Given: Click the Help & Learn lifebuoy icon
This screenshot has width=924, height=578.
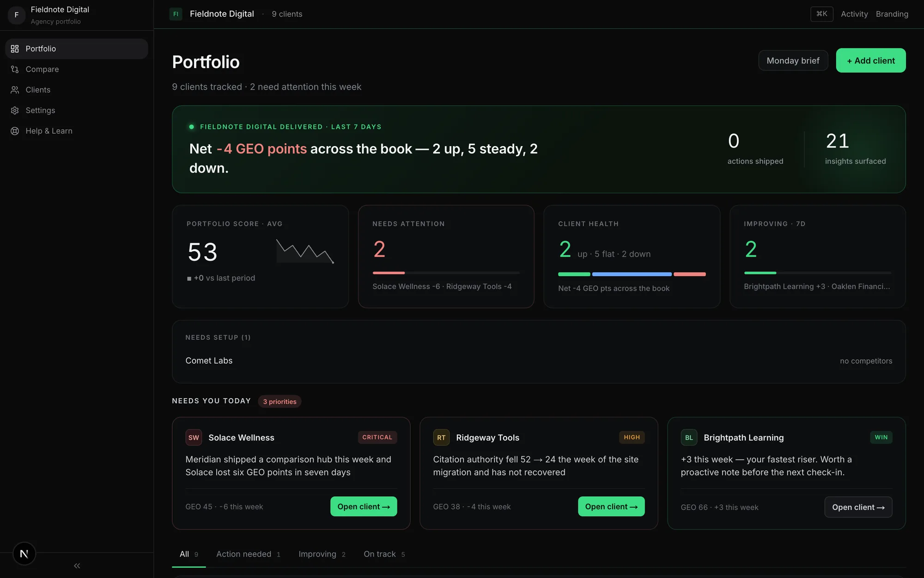Looking at the screenshot, I should click(x=15, y=131).
